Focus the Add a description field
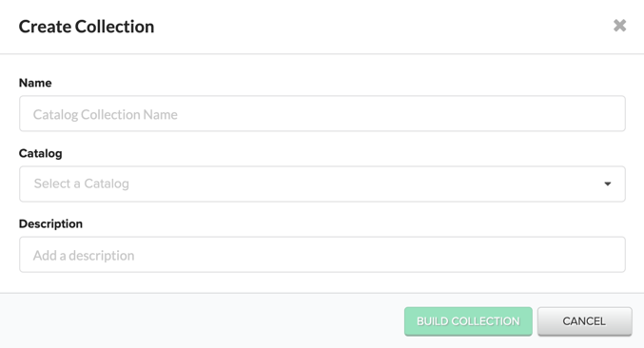The height and width of the screenshot is (348, 644). pos(322,255)
